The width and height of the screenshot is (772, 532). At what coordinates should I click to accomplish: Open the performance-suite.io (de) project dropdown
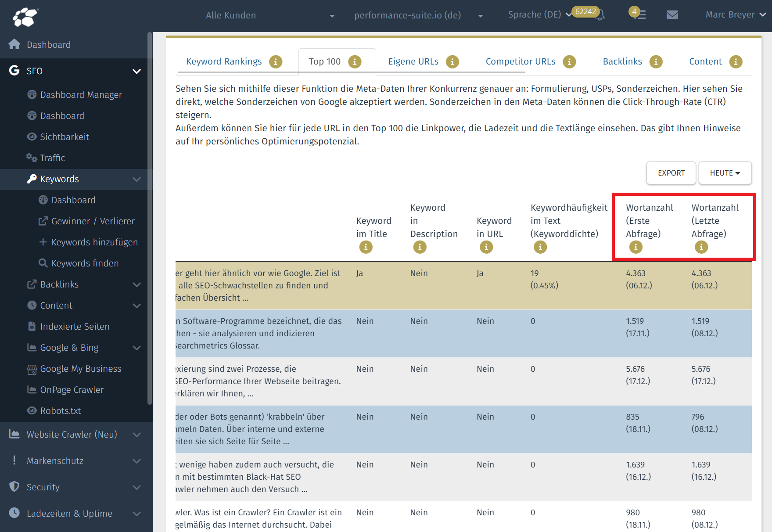(x=418, y=15)
